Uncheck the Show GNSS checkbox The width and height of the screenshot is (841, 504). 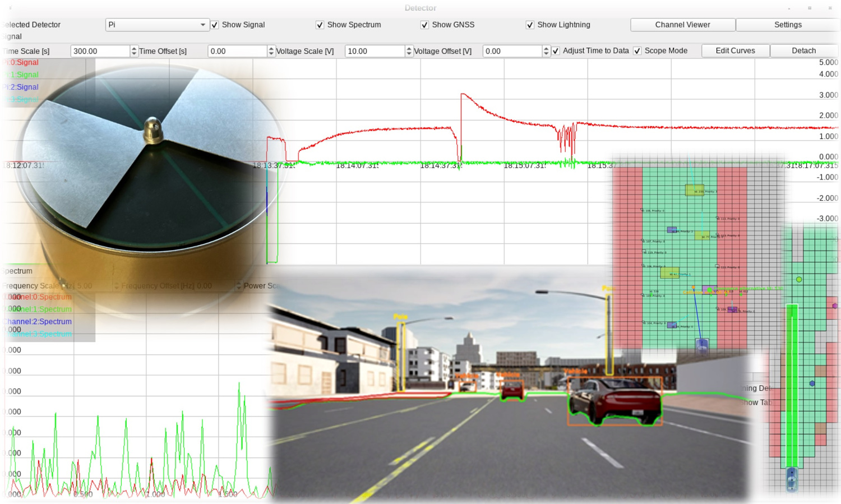(424, 25)
